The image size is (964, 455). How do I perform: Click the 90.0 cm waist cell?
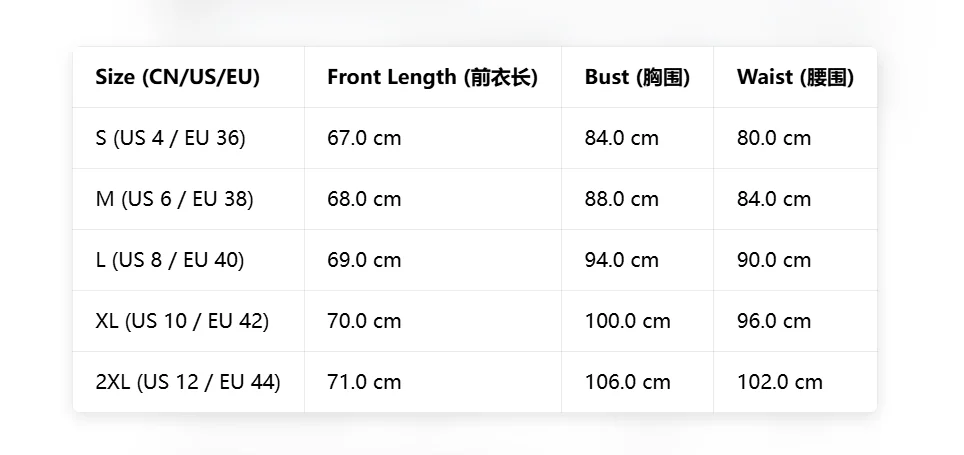pyautogui.click(x=796, y=260)
